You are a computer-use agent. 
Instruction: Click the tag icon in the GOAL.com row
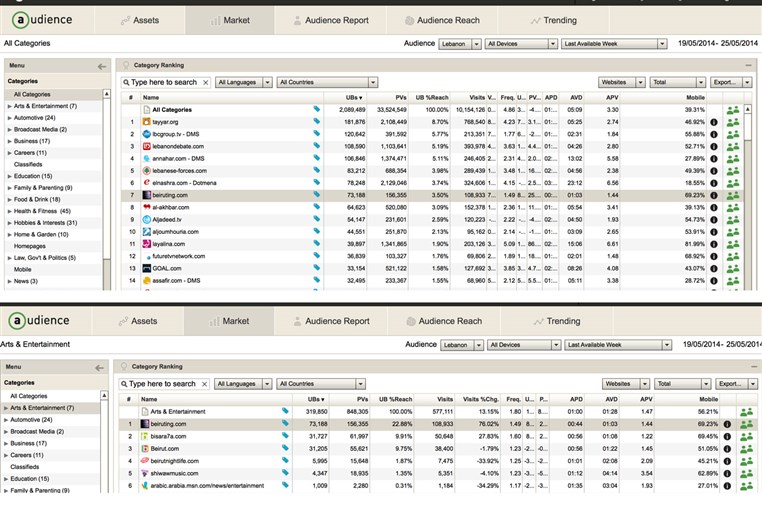(x=316, y=268)
